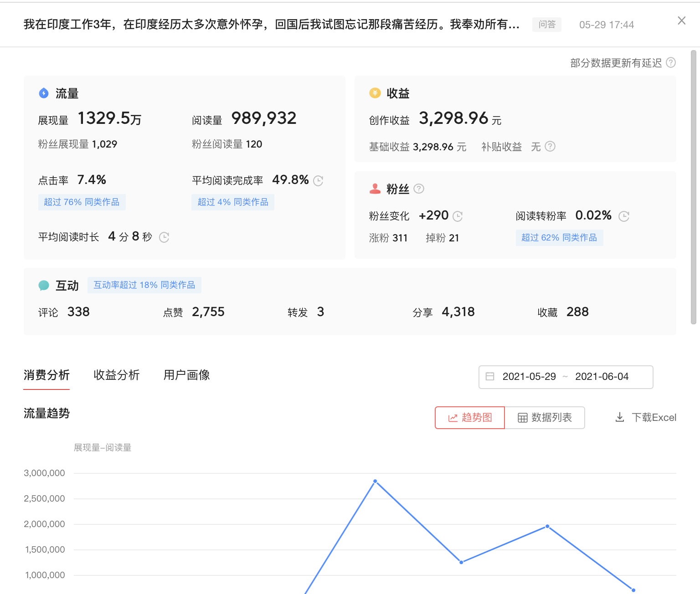This screenshot has width=700, height=594.
Task: Switch chart view to 趋势图
Action: [469, 418]
